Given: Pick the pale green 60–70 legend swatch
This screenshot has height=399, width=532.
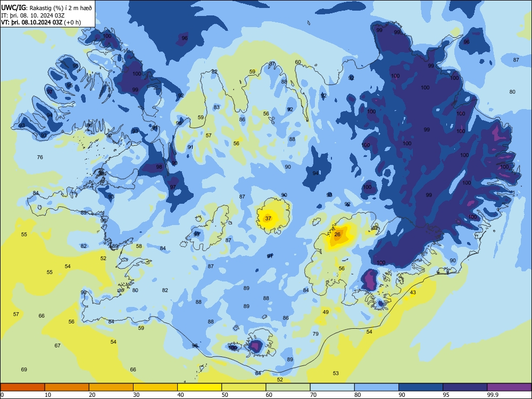Looking at the screenshot, I should (x=288, y=387).
